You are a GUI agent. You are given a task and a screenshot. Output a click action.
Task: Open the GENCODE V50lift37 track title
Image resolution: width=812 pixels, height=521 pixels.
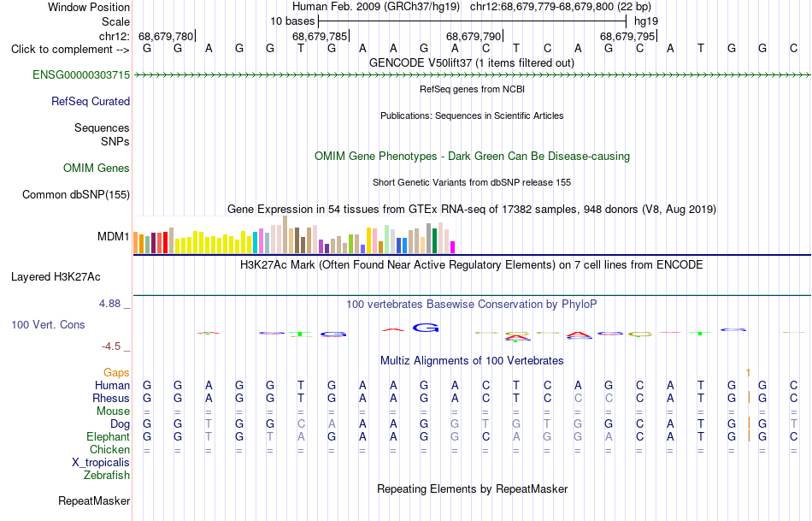point(472,62)
